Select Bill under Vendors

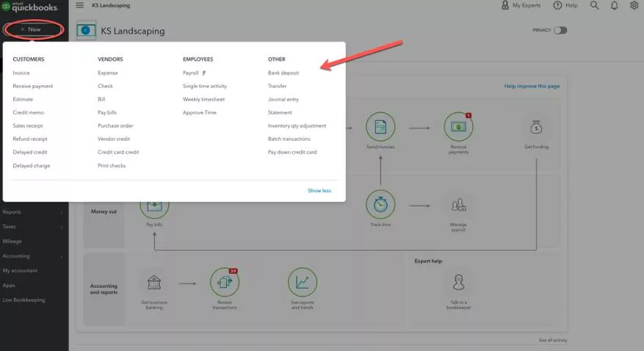[x=101, y=99]
